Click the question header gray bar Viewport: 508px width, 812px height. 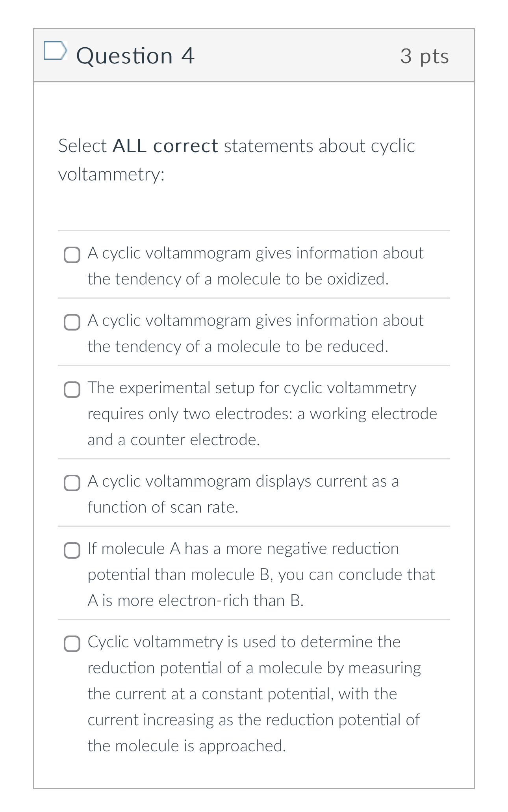pos(254,55)
